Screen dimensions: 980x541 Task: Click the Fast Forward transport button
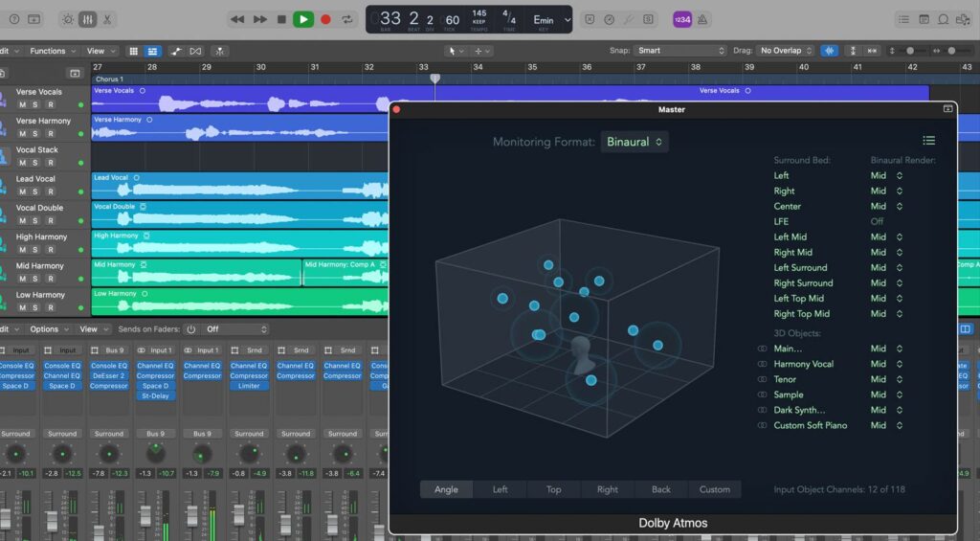click(x=260, y=19)
